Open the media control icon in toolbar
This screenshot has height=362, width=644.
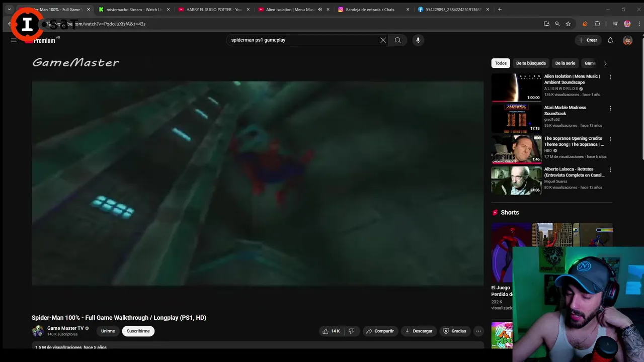(x=615, y=24)
